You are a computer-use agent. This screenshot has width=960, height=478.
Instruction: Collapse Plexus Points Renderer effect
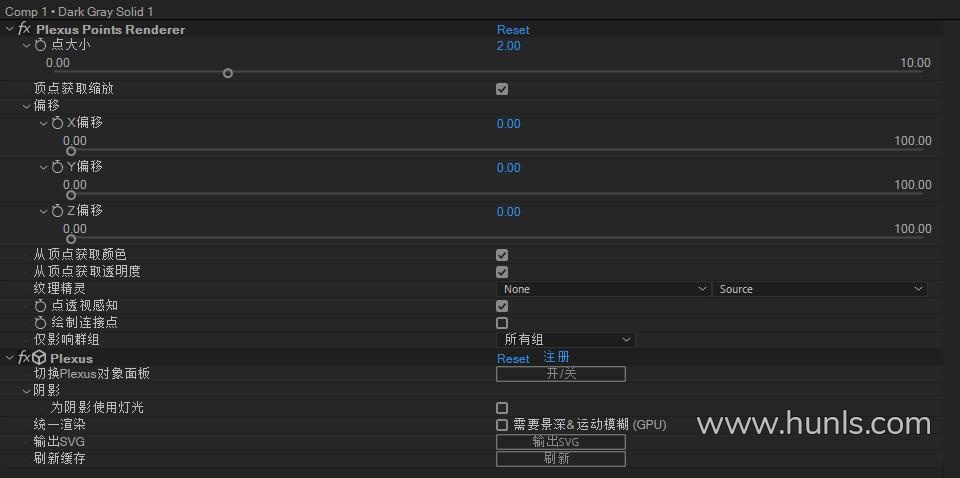(x=9, y=29)
